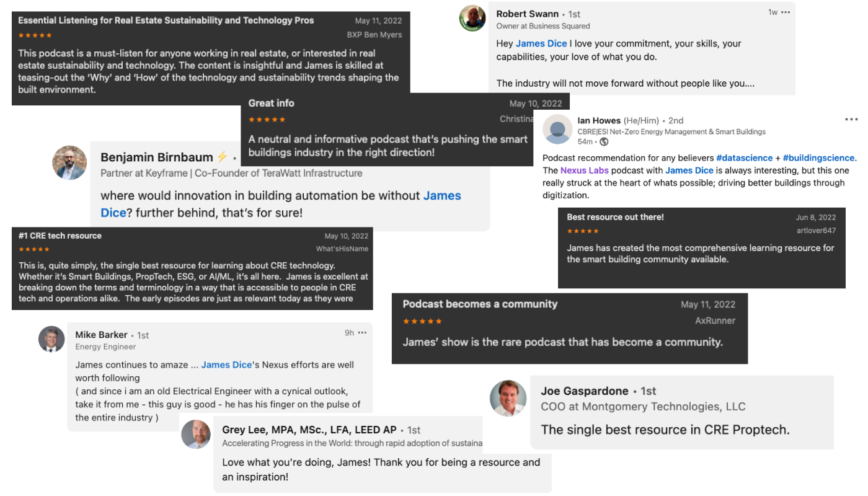Click the globe visibility icon under Ian Howes
Viewport: 868px width, 496px height.
(x=604, y=142)
